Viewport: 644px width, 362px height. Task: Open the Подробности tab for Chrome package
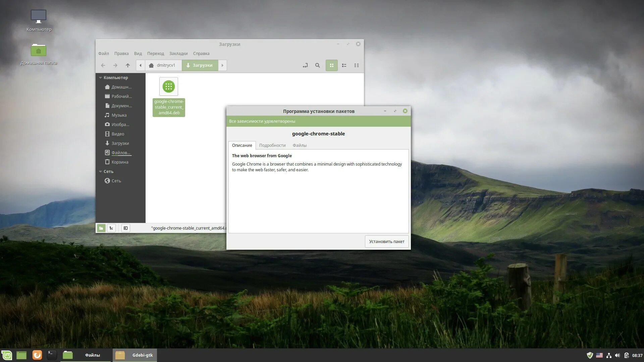tap(272, 145)
